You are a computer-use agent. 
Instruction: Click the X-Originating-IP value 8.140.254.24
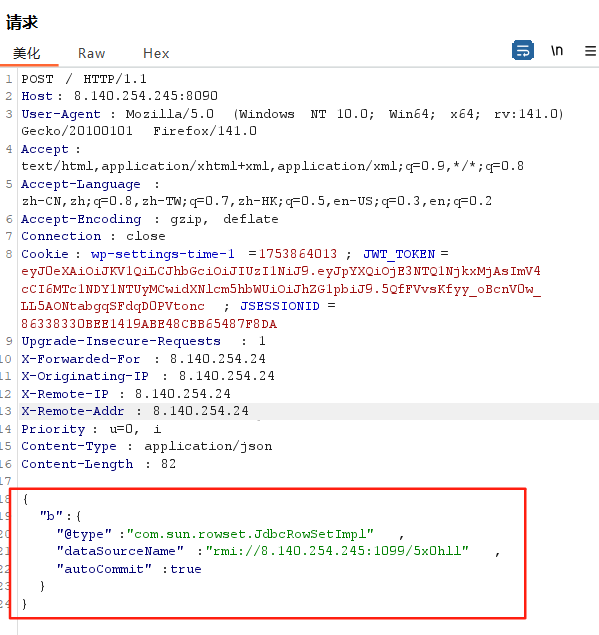(x=227, y=376)
